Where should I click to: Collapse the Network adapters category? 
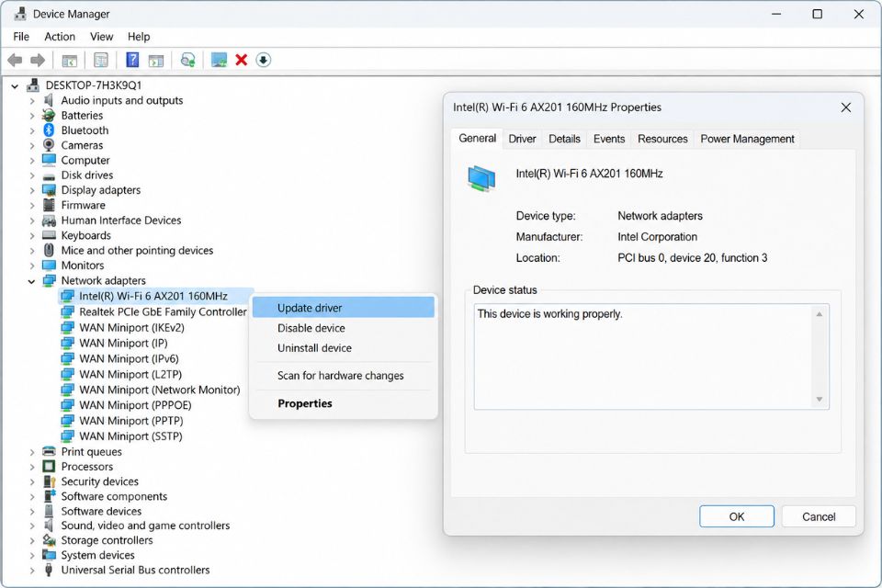(31, 281)
